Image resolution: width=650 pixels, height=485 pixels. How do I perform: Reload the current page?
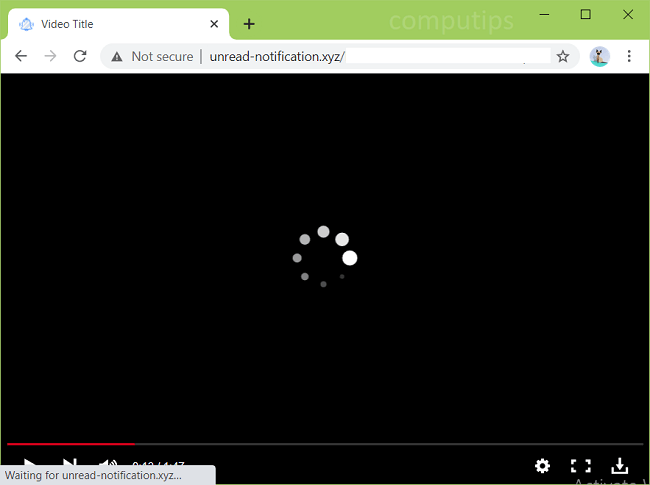pos(80,57)
